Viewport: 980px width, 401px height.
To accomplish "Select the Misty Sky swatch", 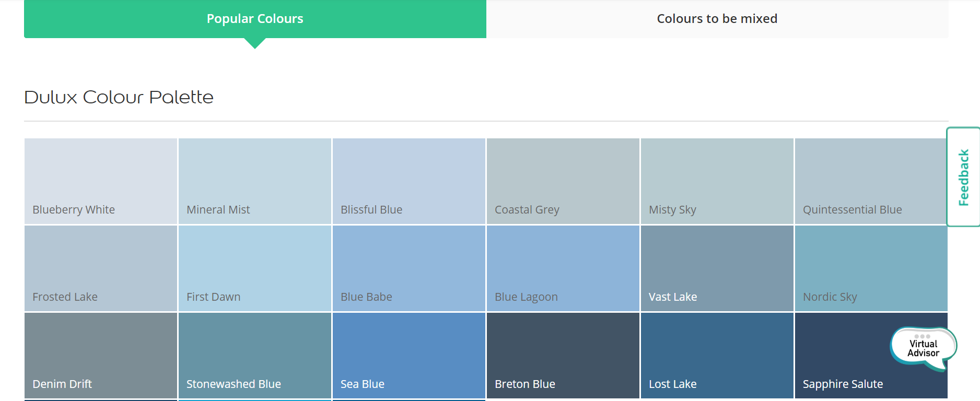I will [717, 181].
